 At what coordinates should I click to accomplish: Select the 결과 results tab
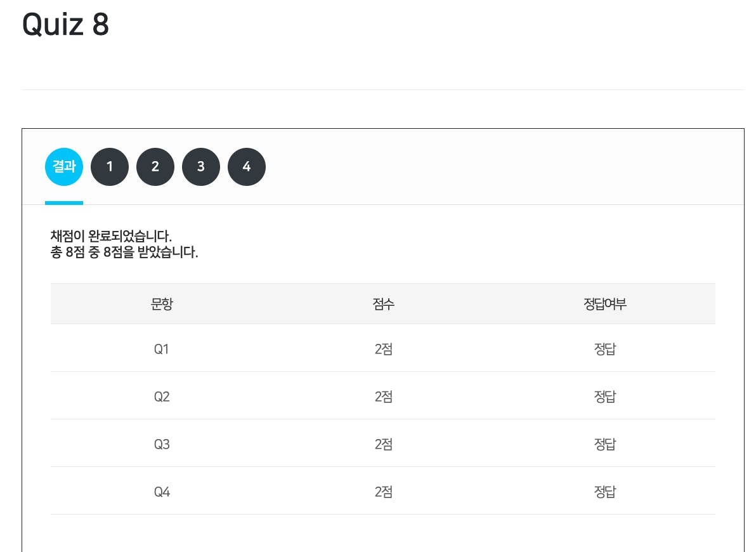(x=64, y=167)
